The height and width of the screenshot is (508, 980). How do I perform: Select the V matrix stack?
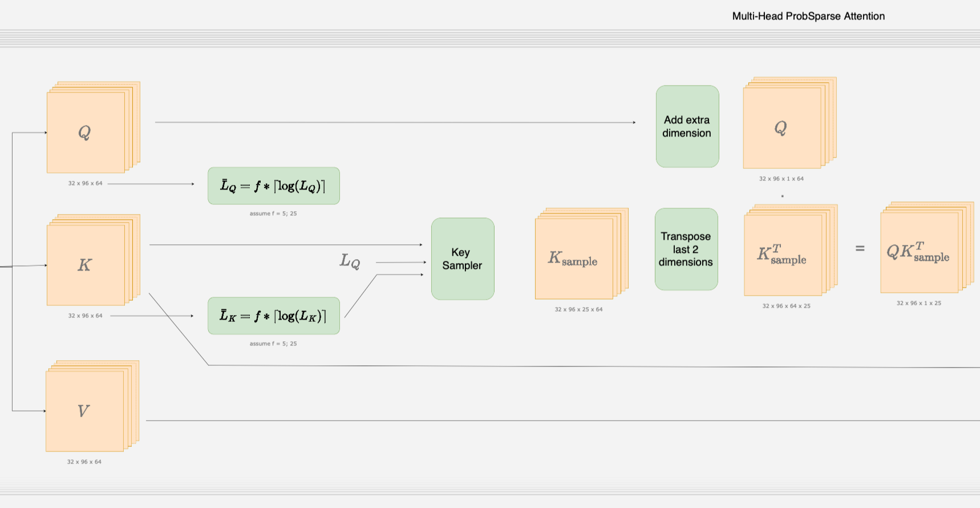[x=85, y=410]
